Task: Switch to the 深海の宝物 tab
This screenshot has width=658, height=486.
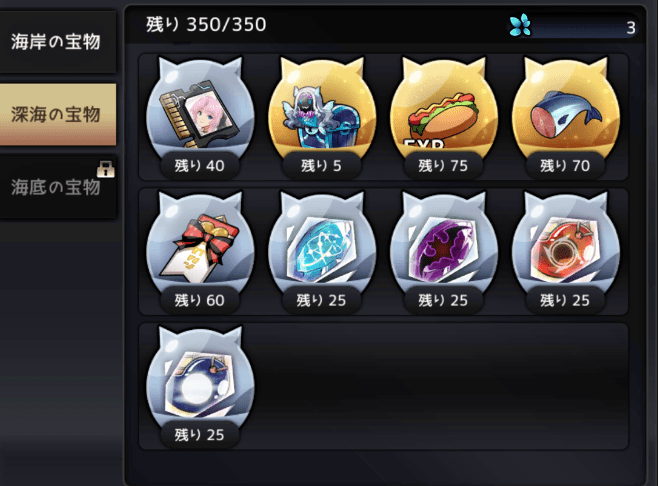Action: point(58,115)
